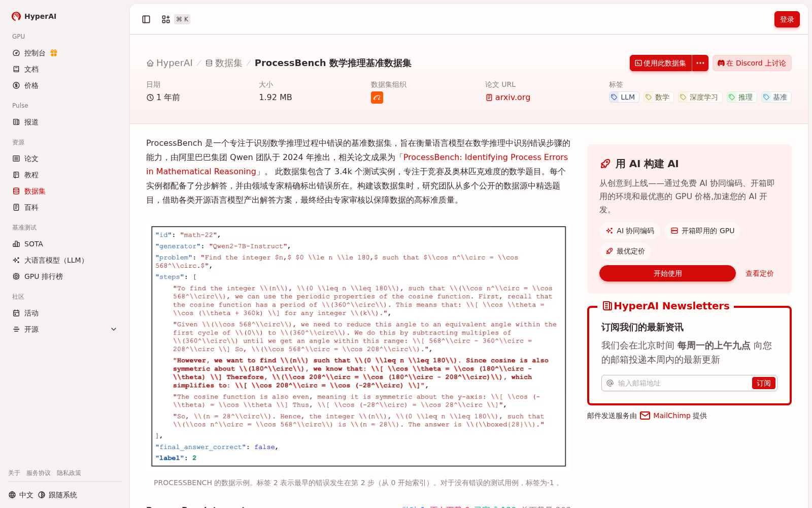
Task: Click 最优定价 chip
Action: tap(625, 251)
